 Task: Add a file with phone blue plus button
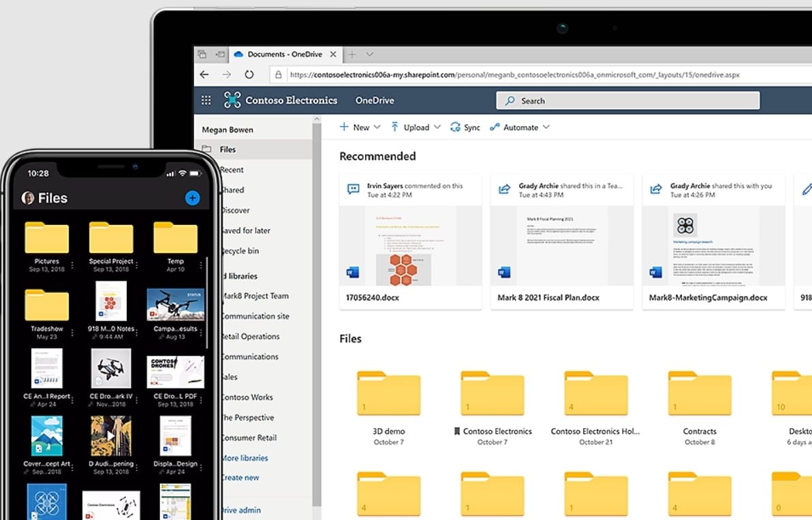(192, 198)
